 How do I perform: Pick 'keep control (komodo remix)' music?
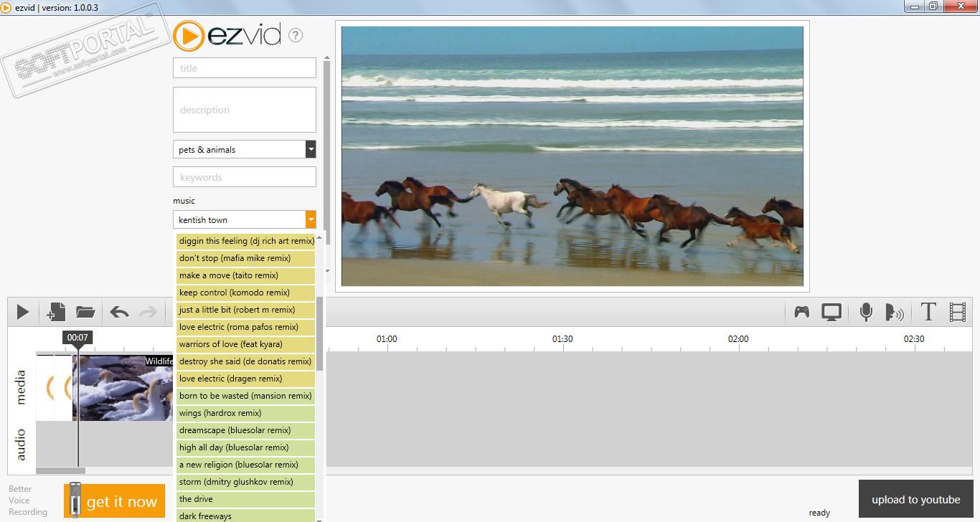coord(246,293)
